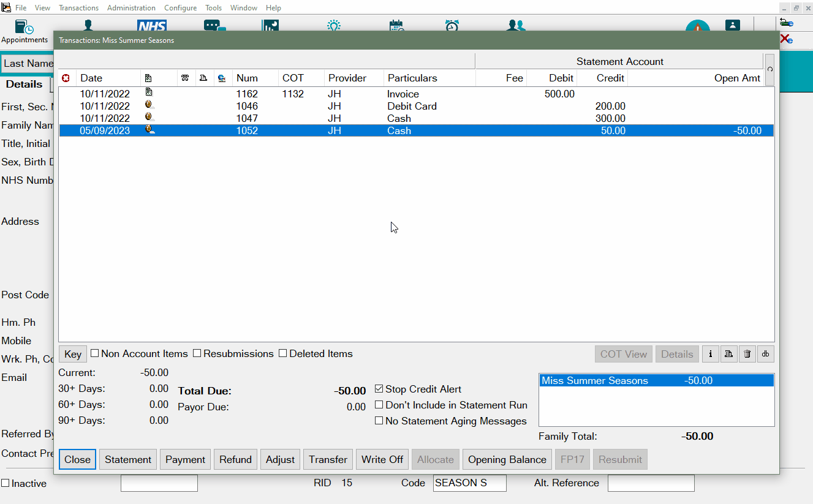This screenshot has height=504, width=813.
Task: Open the chat messages toolbar icon
Action: [x=214, y=25]
